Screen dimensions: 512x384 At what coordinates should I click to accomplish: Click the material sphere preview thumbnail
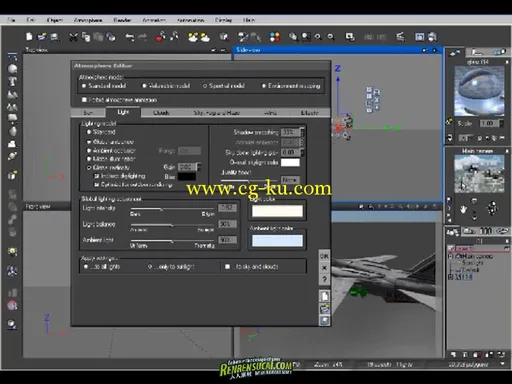(479, 91)
